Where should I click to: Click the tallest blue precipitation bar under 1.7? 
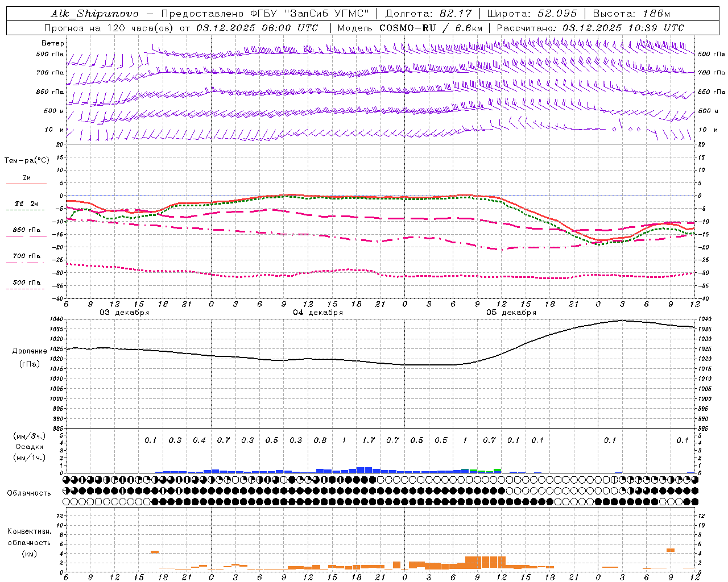tap(365, 470)
